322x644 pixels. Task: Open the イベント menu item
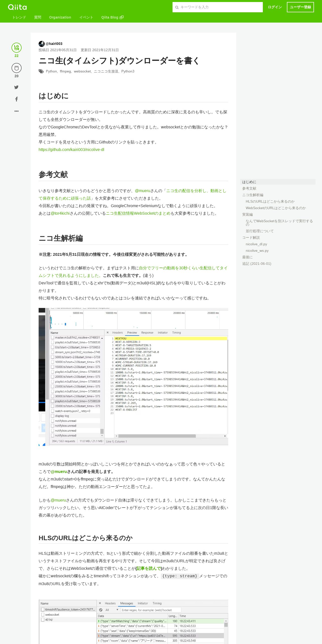click(x=86, y=17)
